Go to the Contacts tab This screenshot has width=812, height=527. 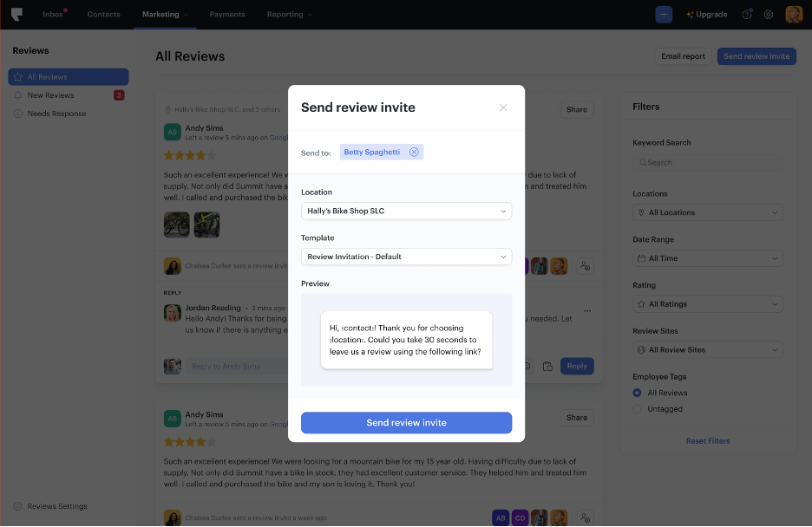103,15
